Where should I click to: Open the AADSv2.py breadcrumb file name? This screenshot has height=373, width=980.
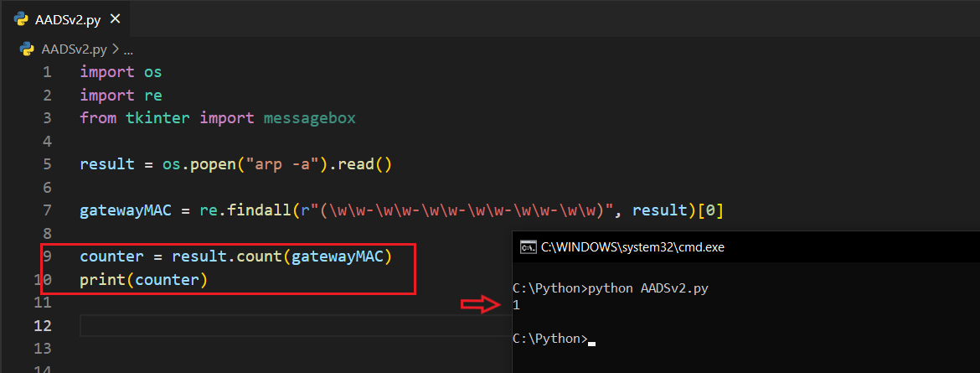click(x=75, y=49)
